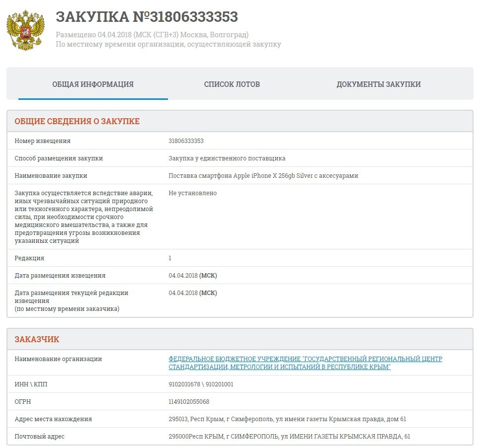Click the Apple iPhone X purchase name text
478x448 pixels.
pos(263,176)
